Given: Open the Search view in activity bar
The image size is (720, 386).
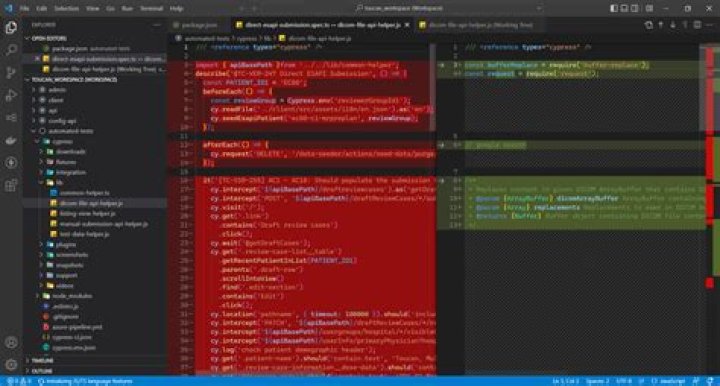Looking at the screenshot, I should tap(11, 50).
